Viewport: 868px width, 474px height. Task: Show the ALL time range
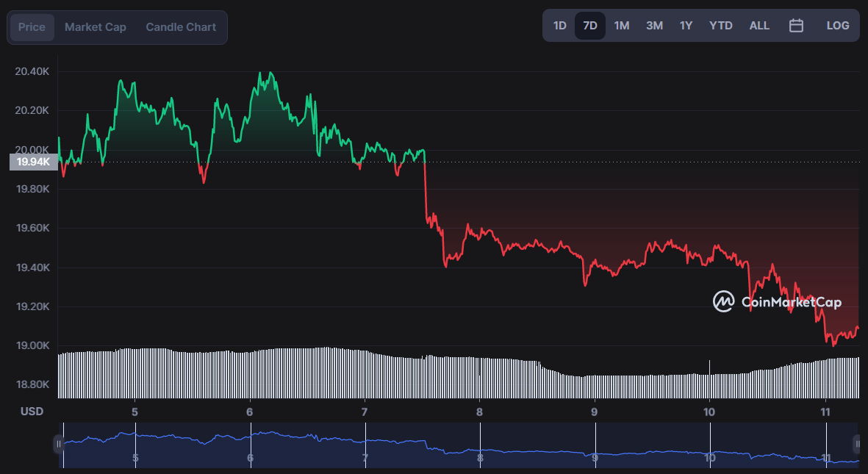point(759,26)
